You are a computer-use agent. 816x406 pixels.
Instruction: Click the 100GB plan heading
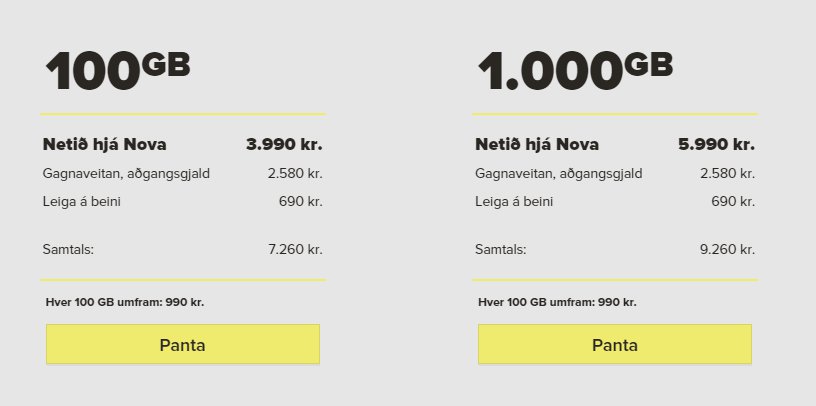[x=116, y=72]
